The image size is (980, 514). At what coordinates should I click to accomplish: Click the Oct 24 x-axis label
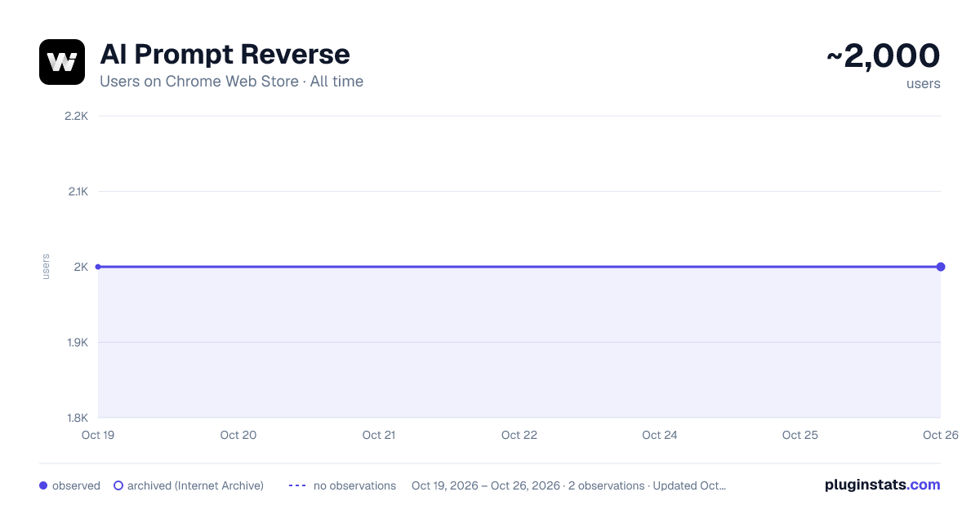pyautogui.click(x=660, y=435)
